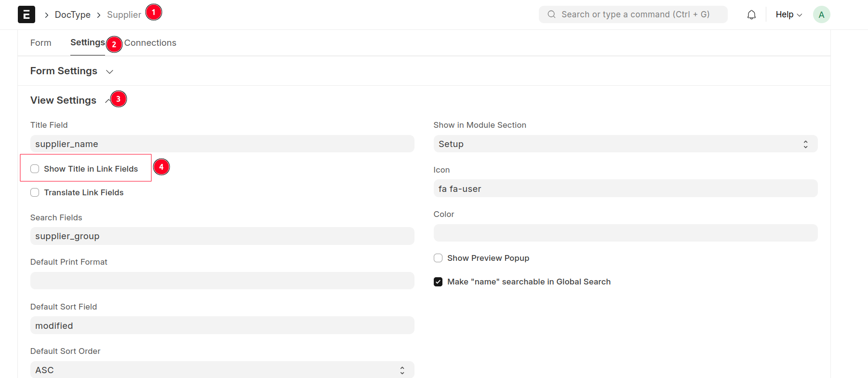
Task: Enable Show Preview Popup checkbox
Action: (x=438, y=258)
